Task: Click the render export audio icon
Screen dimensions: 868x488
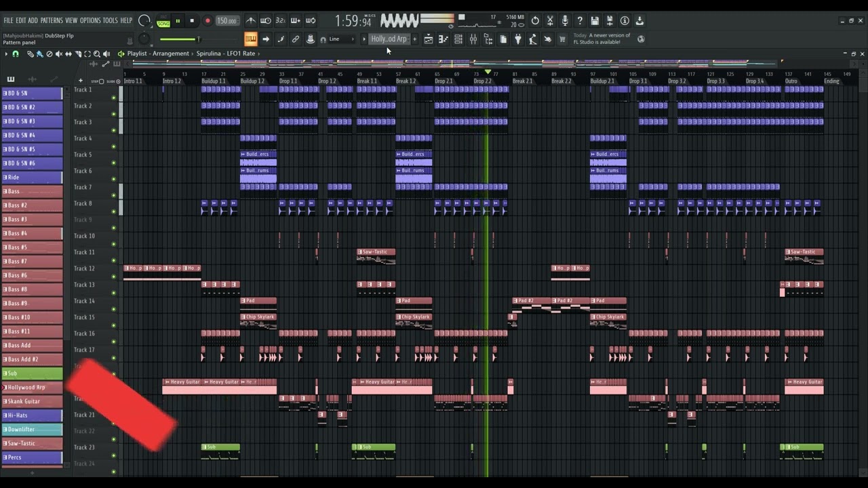Action: tap(610, 21)
